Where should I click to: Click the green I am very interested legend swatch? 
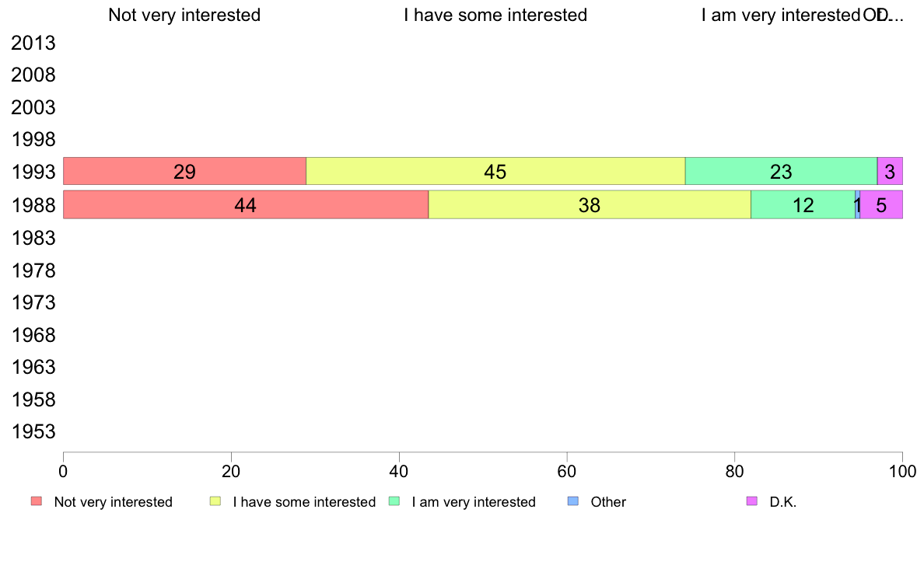[x=394, y=501]
